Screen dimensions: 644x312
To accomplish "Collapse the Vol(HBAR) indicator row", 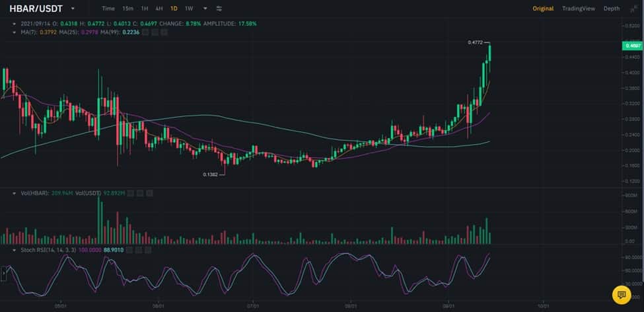I will [x=15, y=193].
